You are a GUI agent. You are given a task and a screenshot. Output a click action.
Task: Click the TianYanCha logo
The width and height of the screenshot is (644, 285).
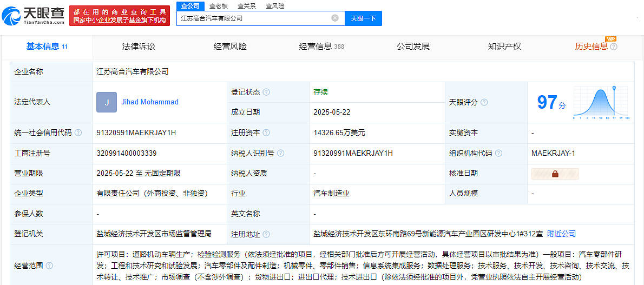pyautogui.click(x=33, y=16)
